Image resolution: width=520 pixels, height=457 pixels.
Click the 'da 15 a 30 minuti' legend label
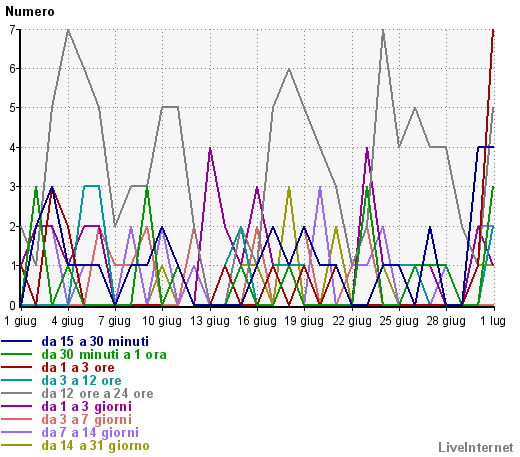[x=95, y=342]
